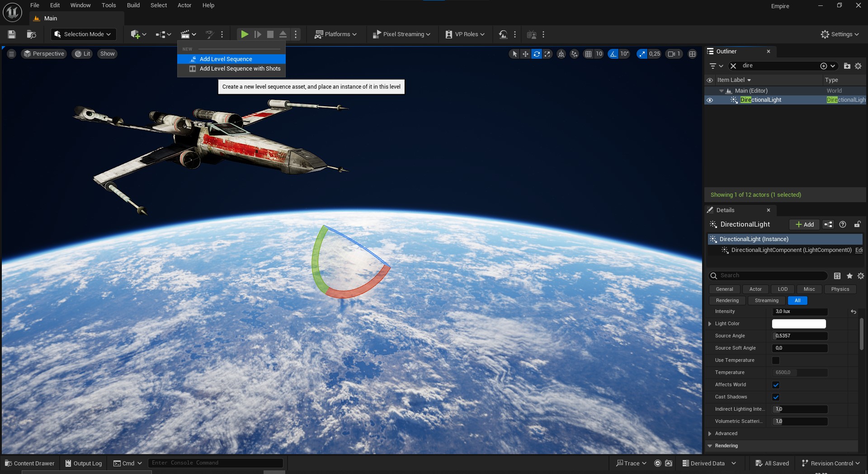This screenshot has height=474, width=868.
Task: Click the Lit view mode button
Action: click(x=83, y=54)
